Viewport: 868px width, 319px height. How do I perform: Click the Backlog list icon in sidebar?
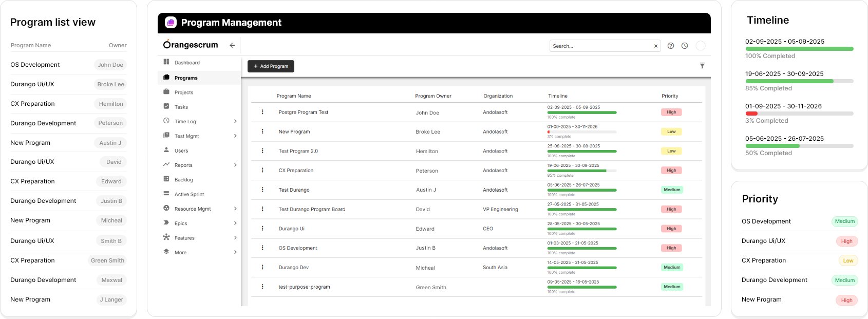166,179
